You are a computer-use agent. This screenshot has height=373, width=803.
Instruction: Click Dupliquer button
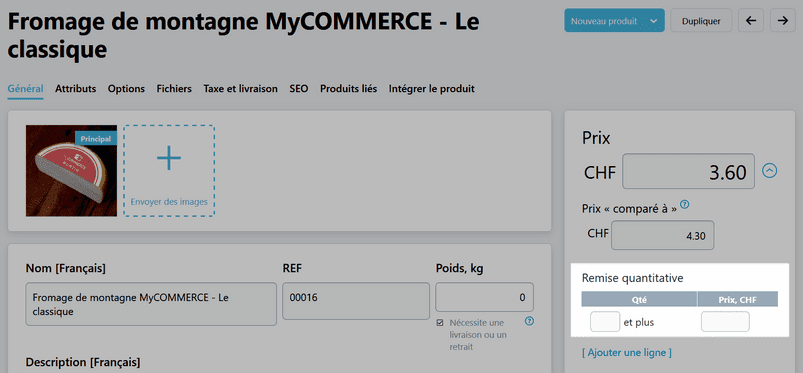click(x=701, y=21)
